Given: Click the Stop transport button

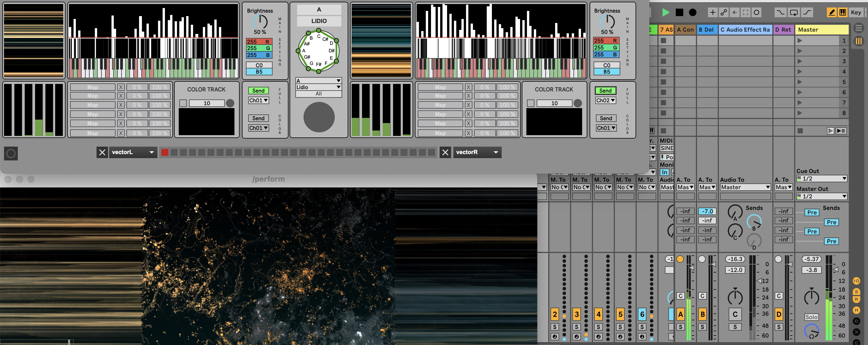Looking at the screenshot, I should pos(679,12).
